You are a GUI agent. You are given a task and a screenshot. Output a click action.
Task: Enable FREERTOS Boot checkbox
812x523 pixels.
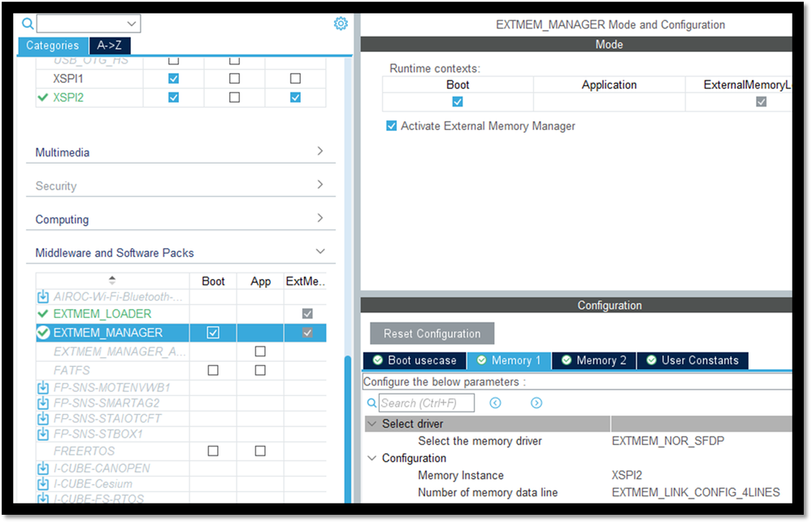213,451
